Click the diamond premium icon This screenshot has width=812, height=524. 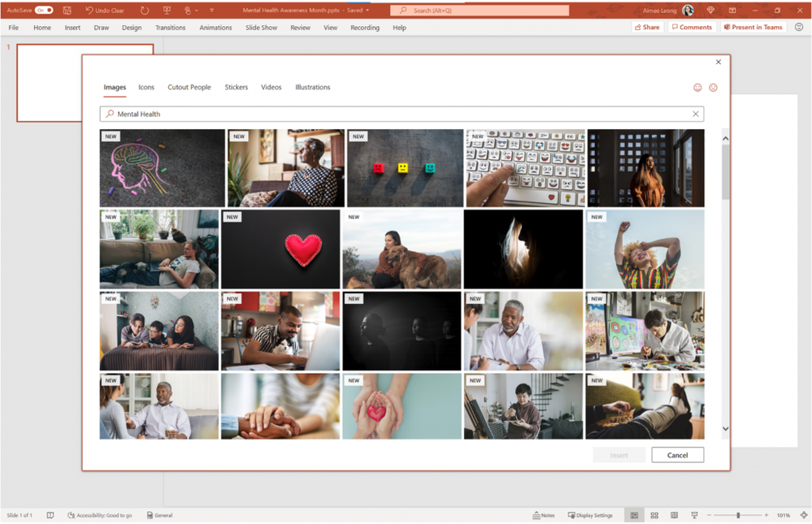click(710, 10)
